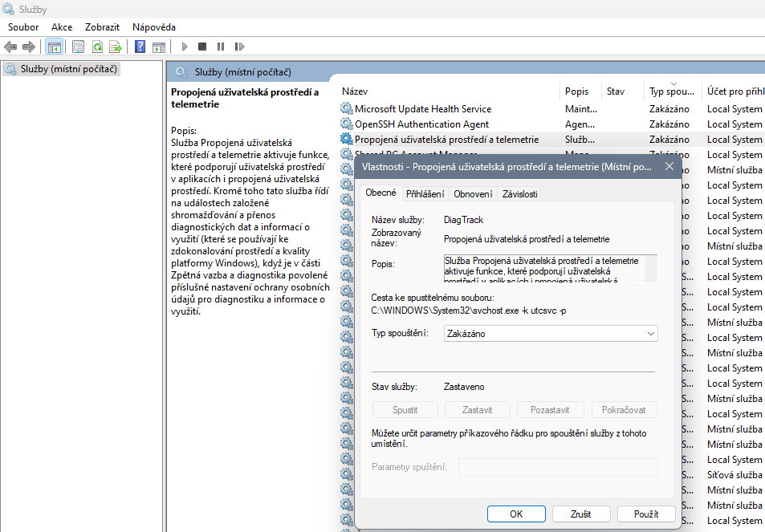Viewport: 765px width, 532px height.
Task: Click the Pokračovat button
Action: [x=624, y=409]
